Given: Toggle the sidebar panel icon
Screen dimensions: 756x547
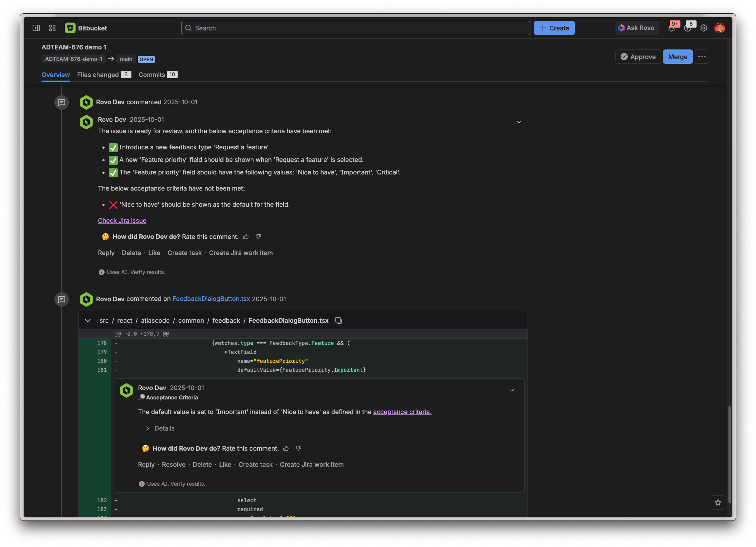Looking at the screenshot, I should [x=36, y=28].
